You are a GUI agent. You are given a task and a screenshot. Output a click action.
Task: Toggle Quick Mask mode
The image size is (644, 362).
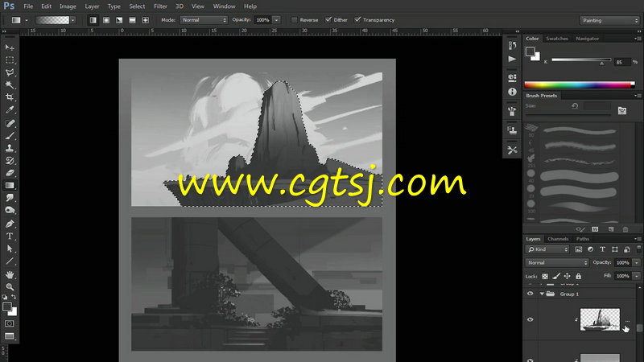(10, 323)
